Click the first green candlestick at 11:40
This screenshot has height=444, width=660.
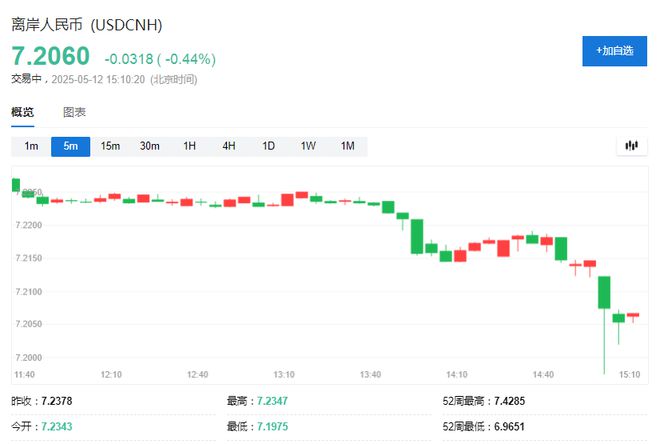point(16,185)
